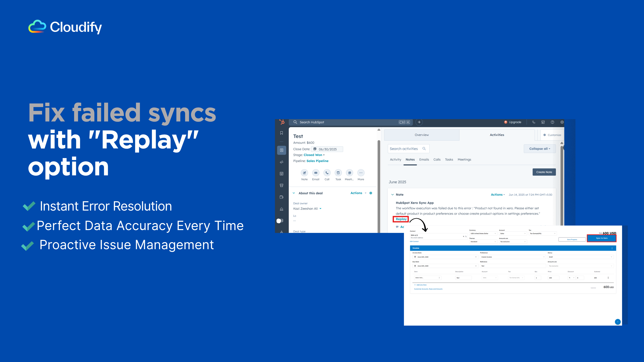Open the Sales Pipeline link
Viewport: 644px width, 362px height.
[318, 161]
